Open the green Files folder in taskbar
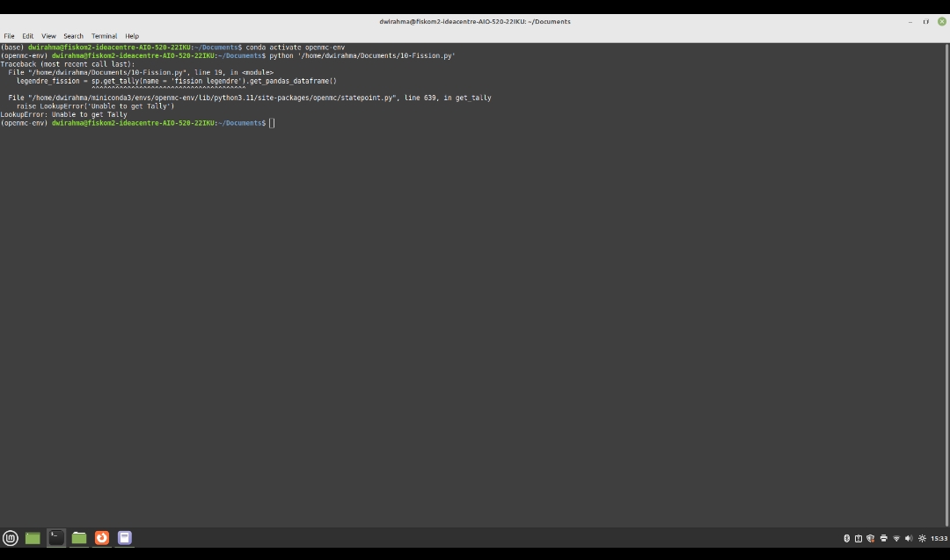The height and width of the screenshot is (560, 950). tap(79, 538)
